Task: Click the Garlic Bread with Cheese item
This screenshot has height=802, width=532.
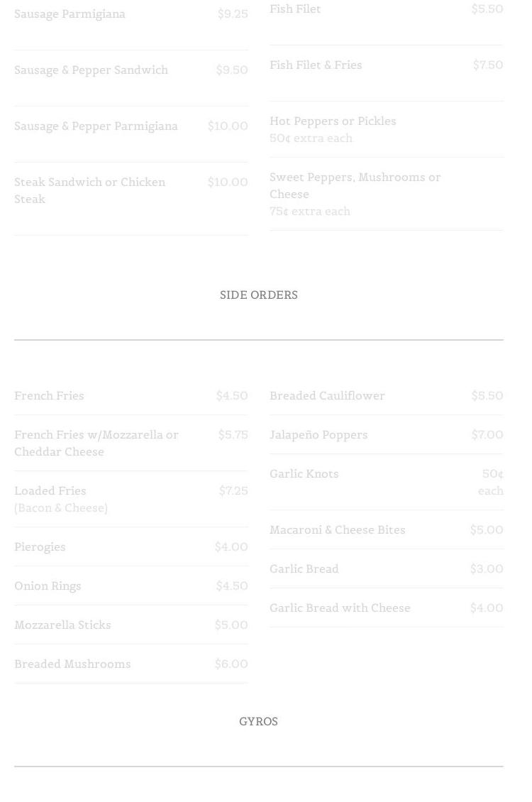Action: 340,608
